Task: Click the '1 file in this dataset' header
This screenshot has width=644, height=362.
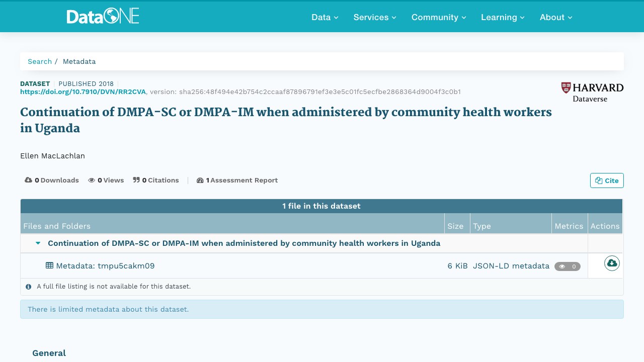Action: click(x=321, y=206)
